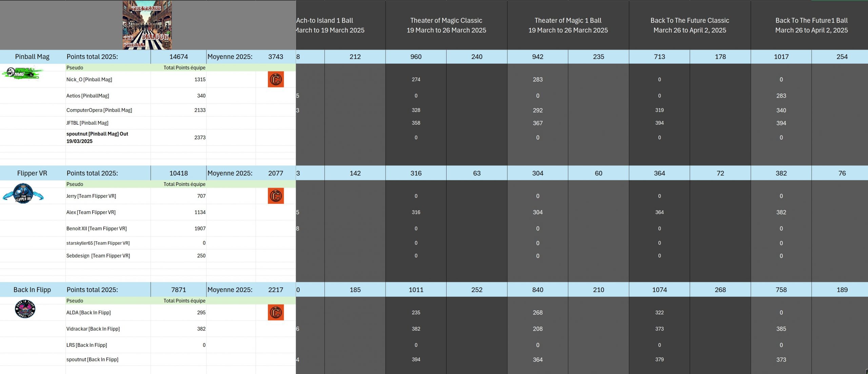
Task: Click the green Pinball Mag team logo
Action: tap(22, 73)
